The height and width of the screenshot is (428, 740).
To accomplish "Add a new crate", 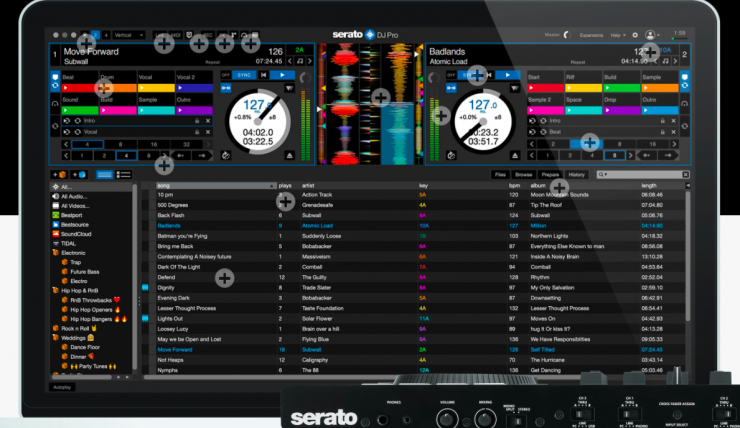I will (59, 175).
